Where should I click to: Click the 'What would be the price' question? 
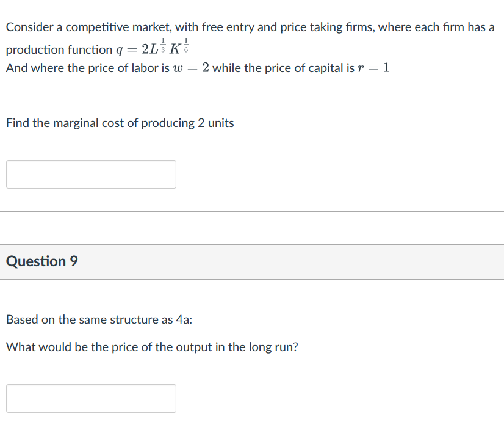coord(152,347)
